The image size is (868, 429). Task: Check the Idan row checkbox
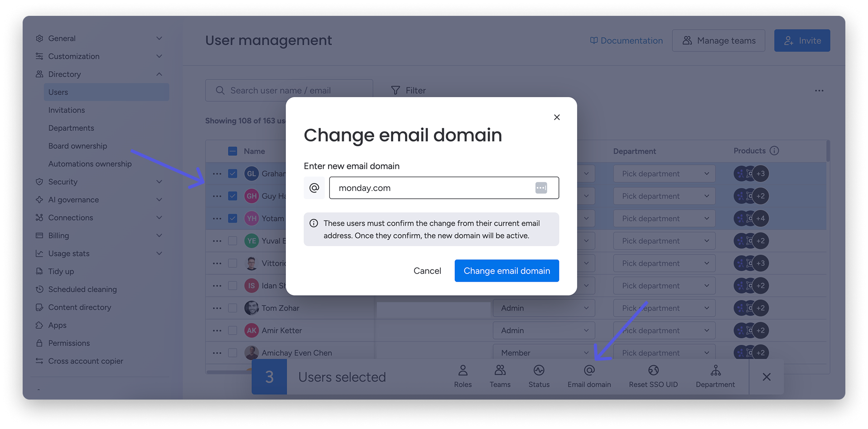(x=233, y=286)
